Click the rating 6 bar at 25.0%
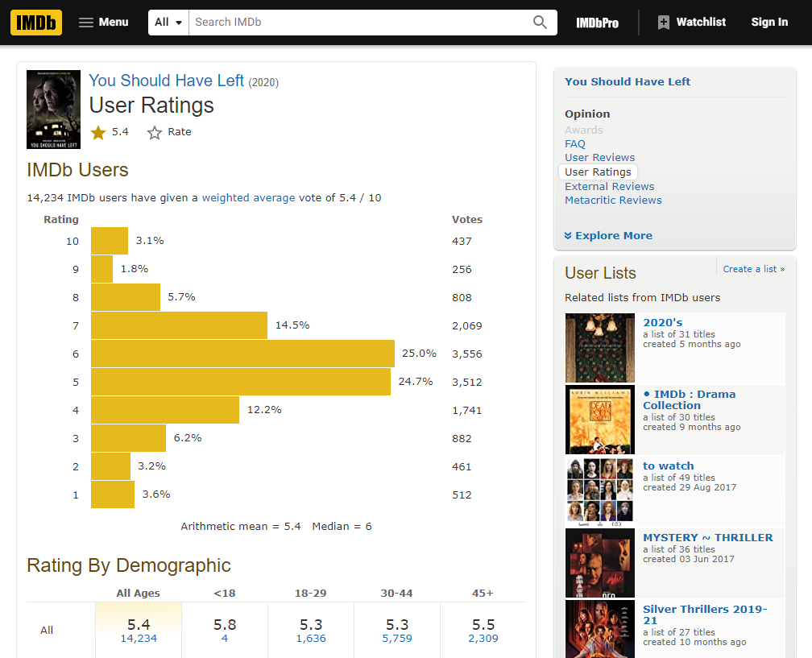 243,354
